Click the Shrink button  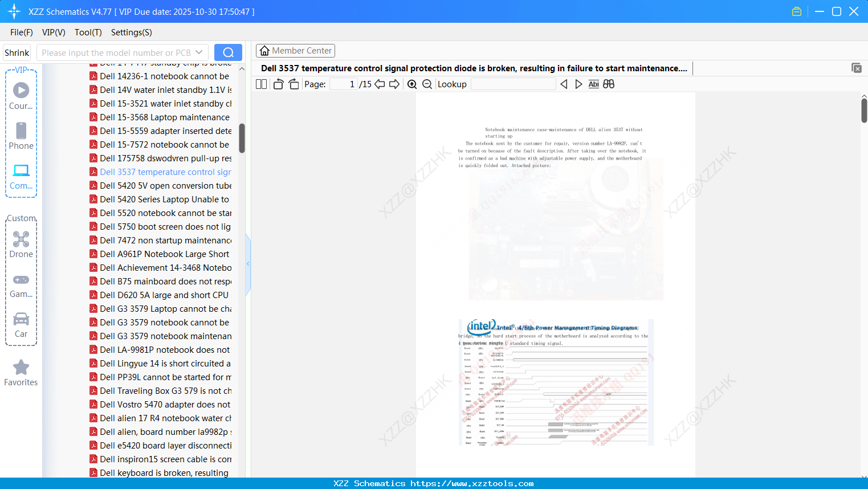pyautogui.click(x=17, y=52)
